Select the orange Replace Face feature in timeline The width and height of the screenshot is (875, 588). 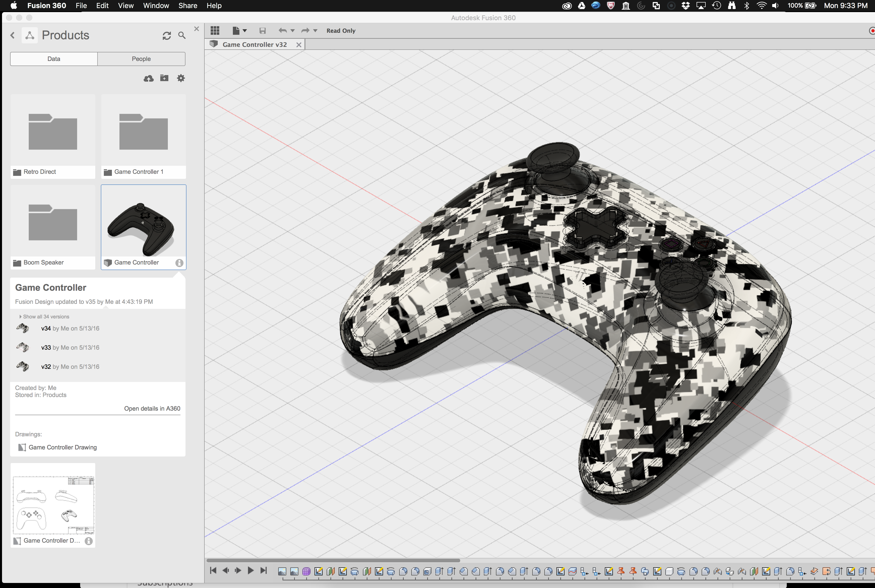[826, 572]
